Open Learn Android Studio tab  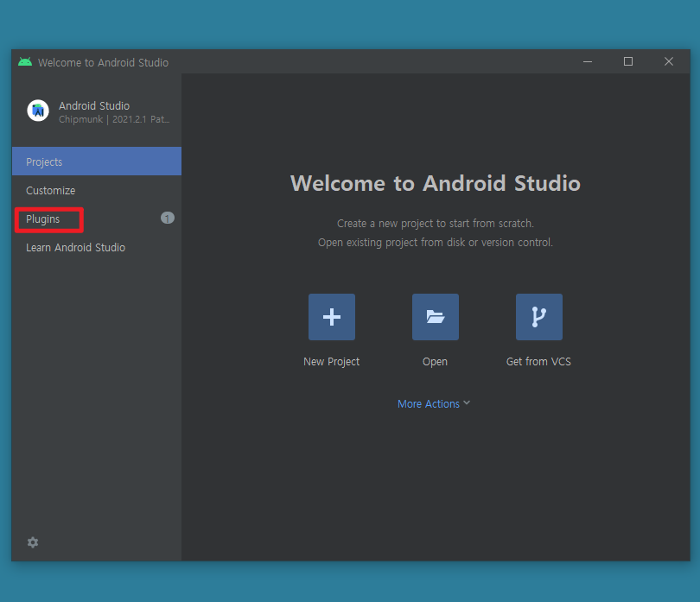coord(97,248)
